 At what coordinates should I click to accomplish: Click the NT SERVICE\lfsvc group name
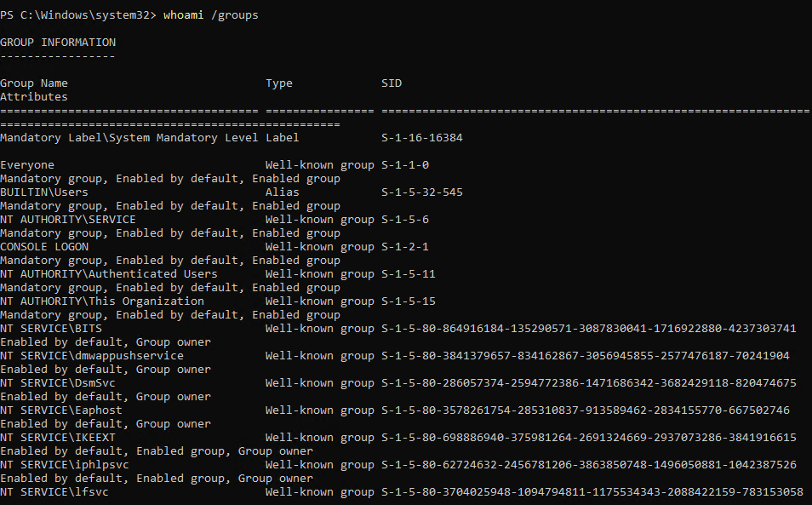pyautogui.click(x=54, y=492)
